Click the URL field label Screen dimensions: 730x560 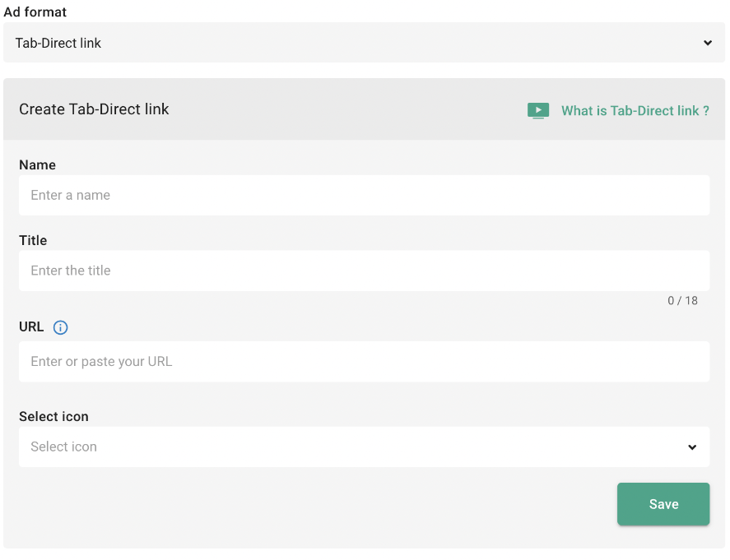[31, 326]
